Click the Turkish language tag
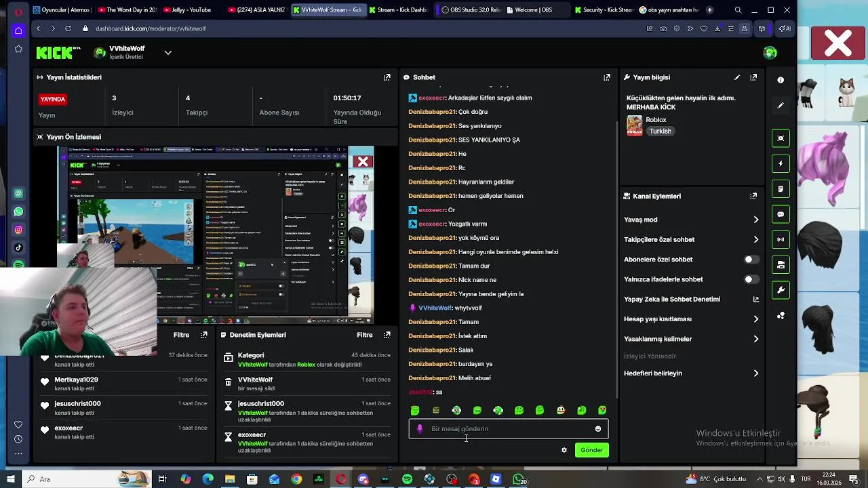 click(x=660, y=131)
